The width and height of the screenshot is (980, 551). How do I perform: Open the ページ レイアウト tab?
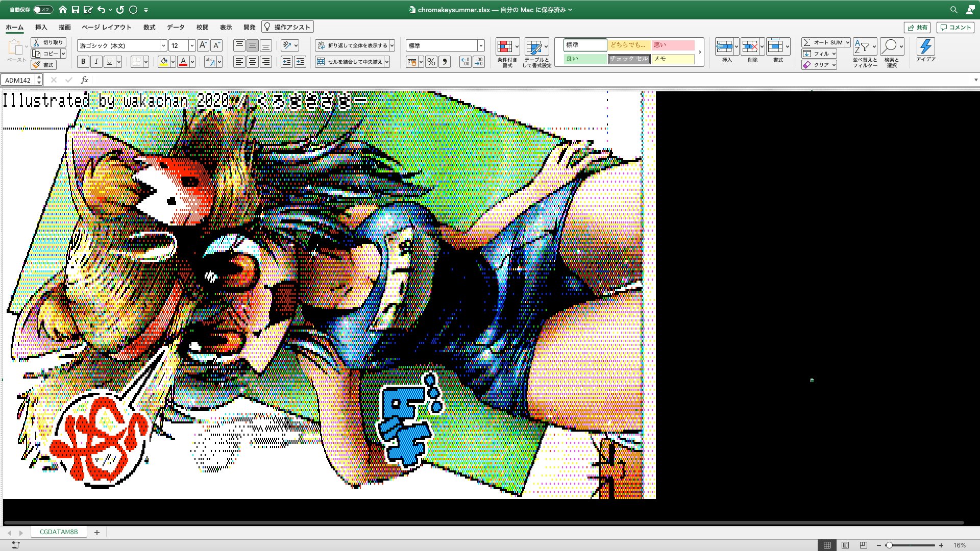click(106, 28)
